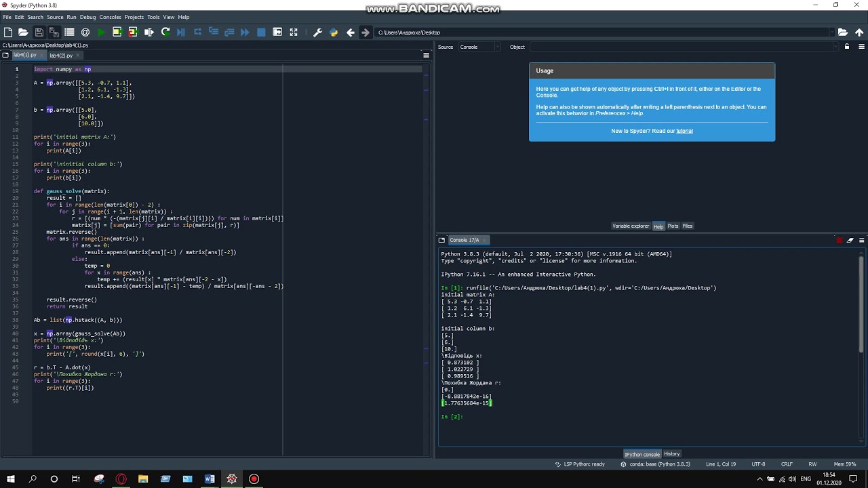Click the conda: base (Python 3.8.3) status
The image size is (868, 488).
655,464
